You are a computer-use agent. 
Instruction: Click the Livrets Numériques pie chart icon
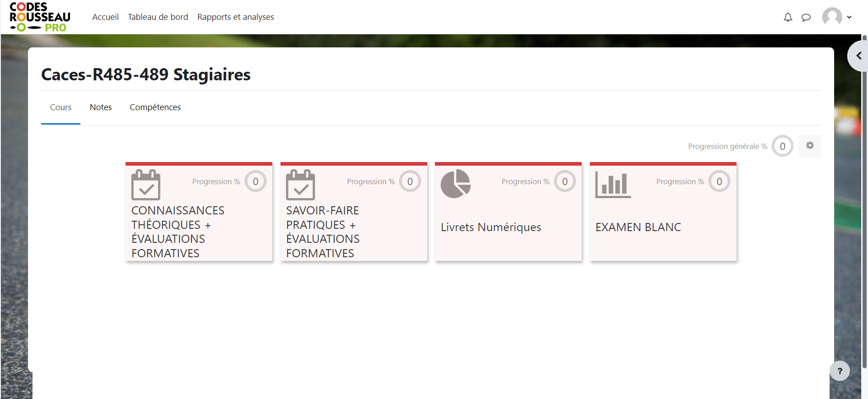pos(456,184)
